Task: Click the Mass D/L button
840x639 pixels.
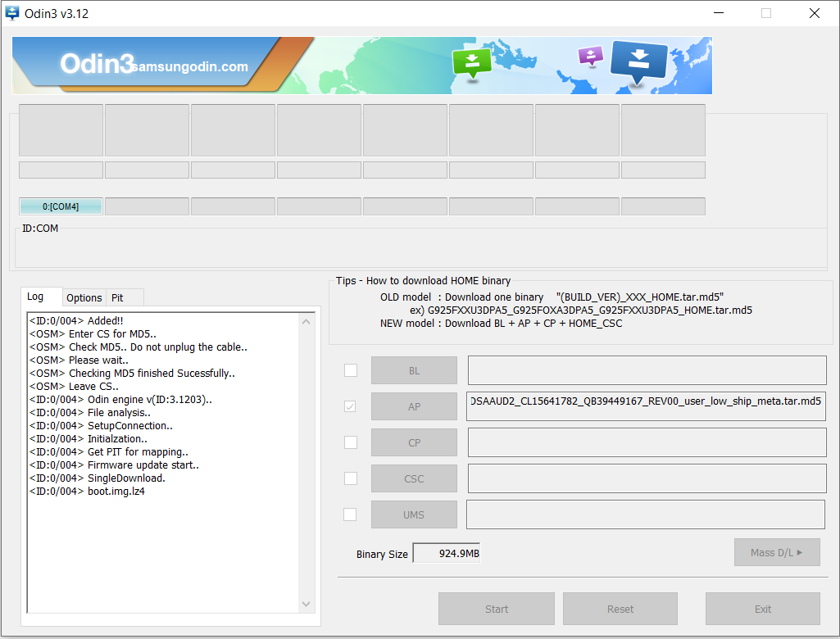Action: [x=777, y=552]
